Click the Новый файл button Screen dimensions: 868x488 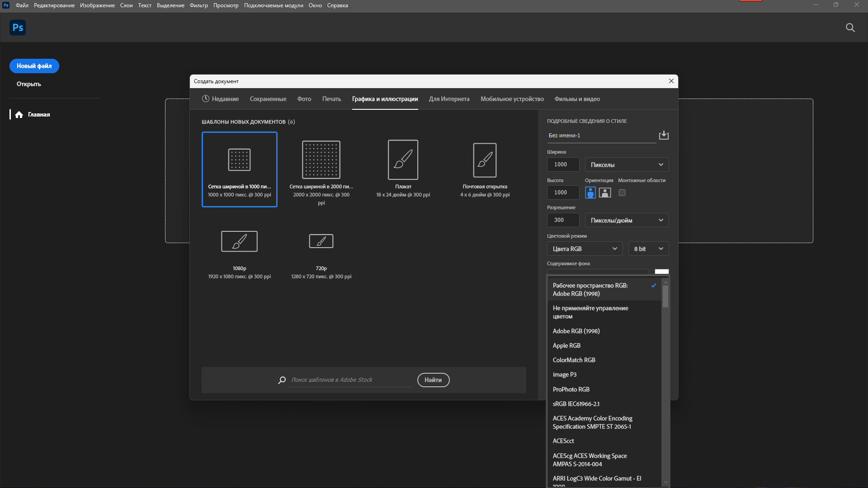(34, 66)
